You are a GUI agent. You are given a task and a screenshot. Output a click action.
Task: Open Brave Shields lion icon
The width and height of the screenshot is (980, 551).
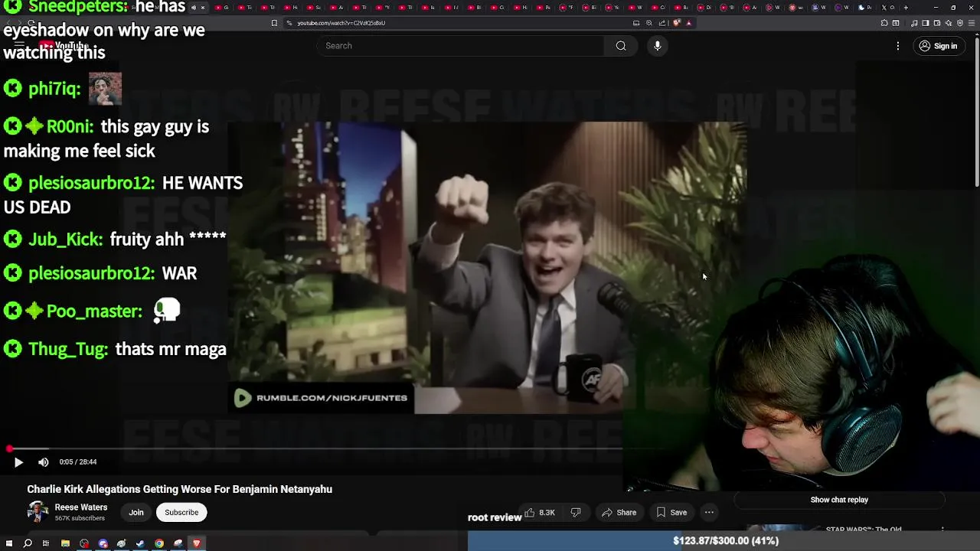[x=677, y=23]
